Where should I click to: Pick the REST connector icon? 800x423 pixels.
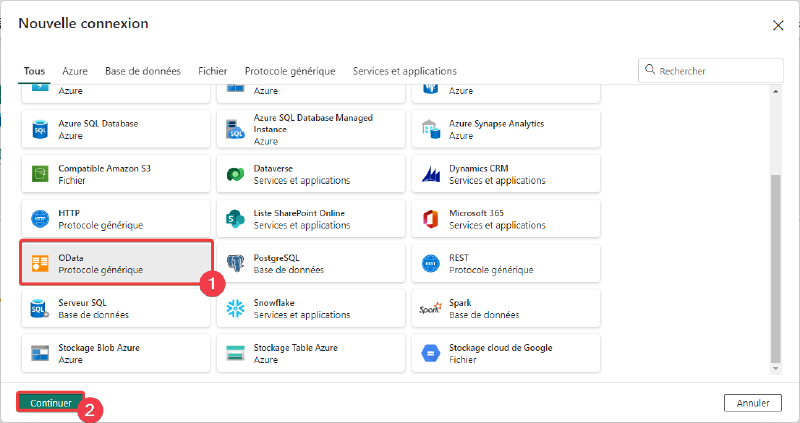pos(431,263)
